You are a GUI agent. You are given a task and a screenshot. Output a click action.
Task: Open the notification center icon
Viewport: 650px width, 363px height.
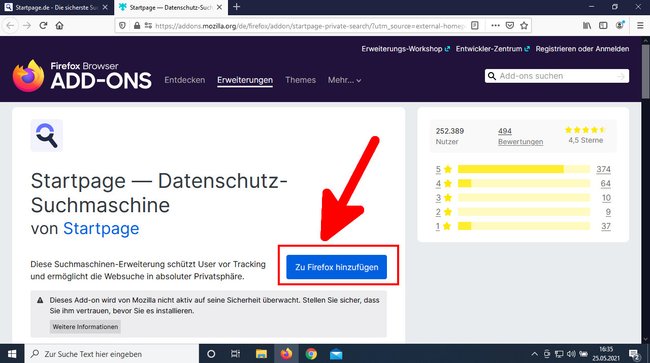click(x=634, y=354)
